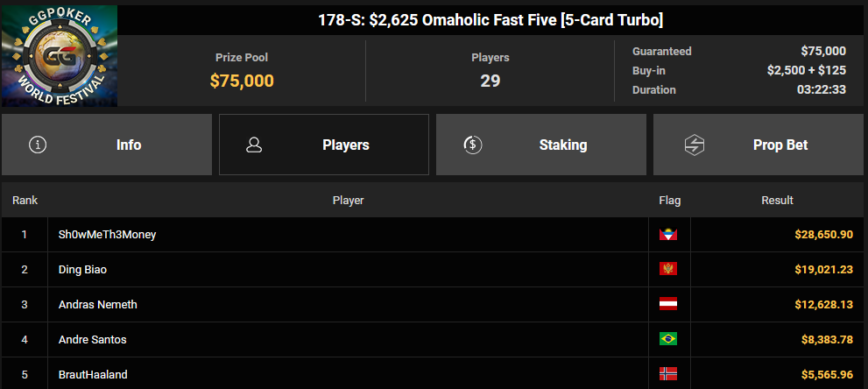Screen dimensions: 868x389
Task: Select the Players tab
Action: click(x=324, y=145)
